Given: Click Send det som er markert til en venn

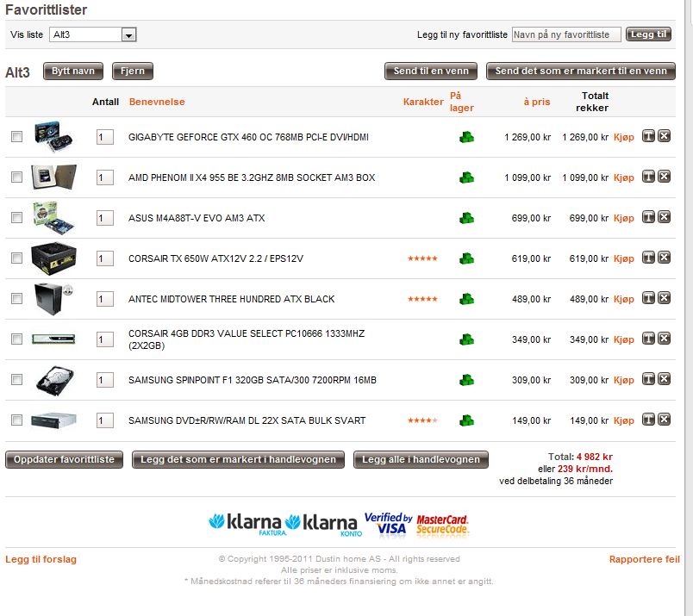Looking at the screenshot, I should [x=581, y=72].
